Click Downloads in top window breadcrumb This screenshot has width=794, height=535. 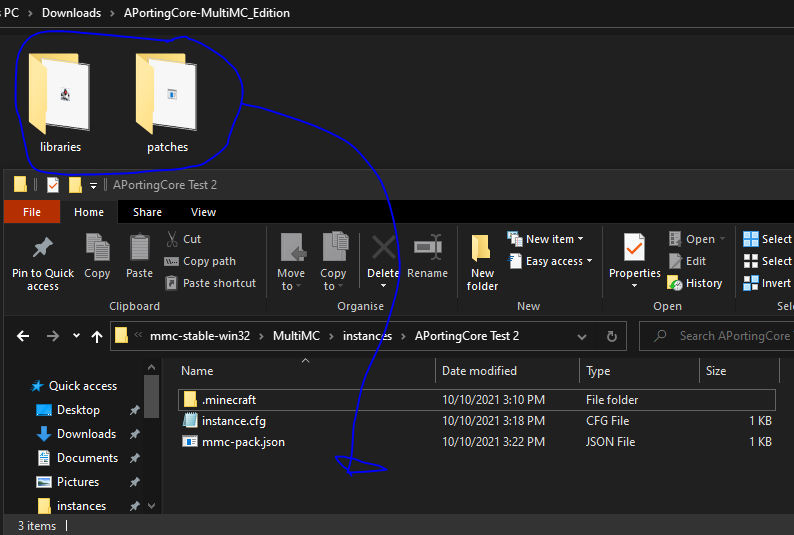(71, 13)
